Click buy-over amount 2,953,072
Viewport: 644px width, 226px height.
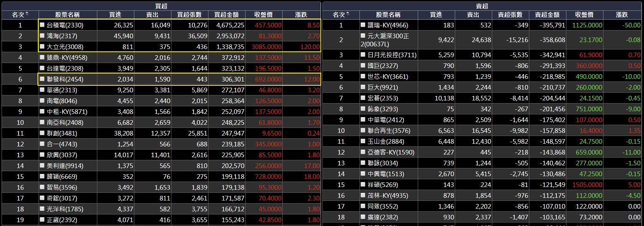[x=230, y=36]
